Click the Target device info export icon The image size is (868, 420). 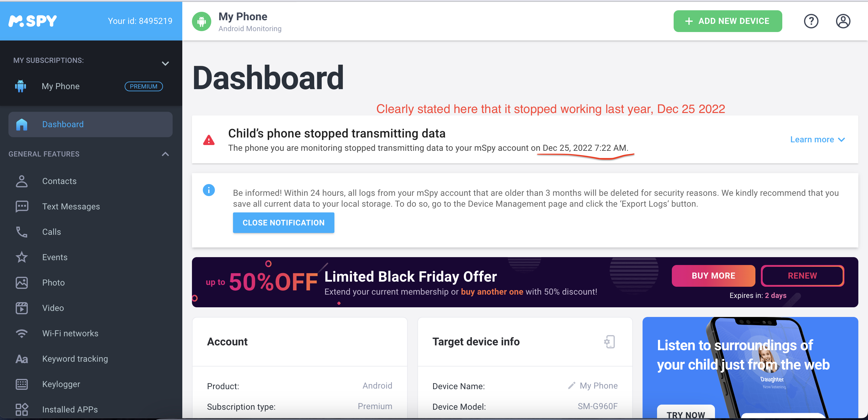(610, 341)
